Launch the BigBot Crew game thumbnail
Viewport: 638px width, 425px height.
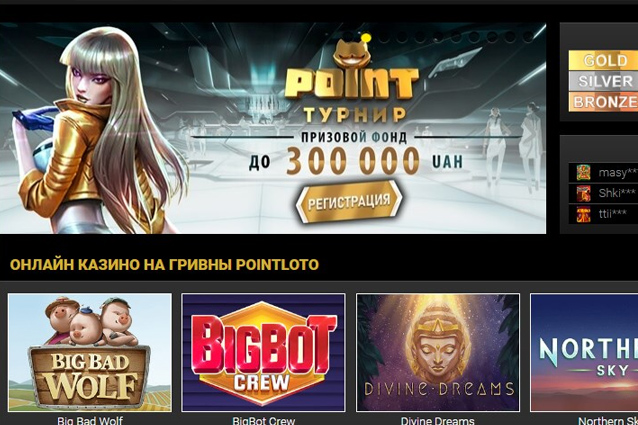pyautogui.click(x=264, y=352)
